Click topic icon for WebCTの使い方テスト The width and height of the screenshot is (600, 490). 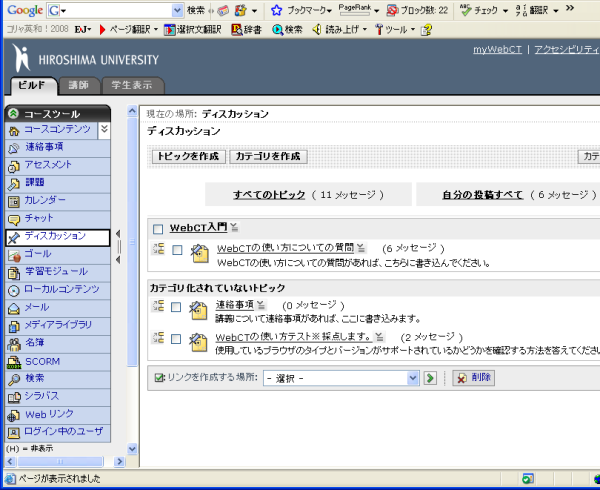coord(199,342)
